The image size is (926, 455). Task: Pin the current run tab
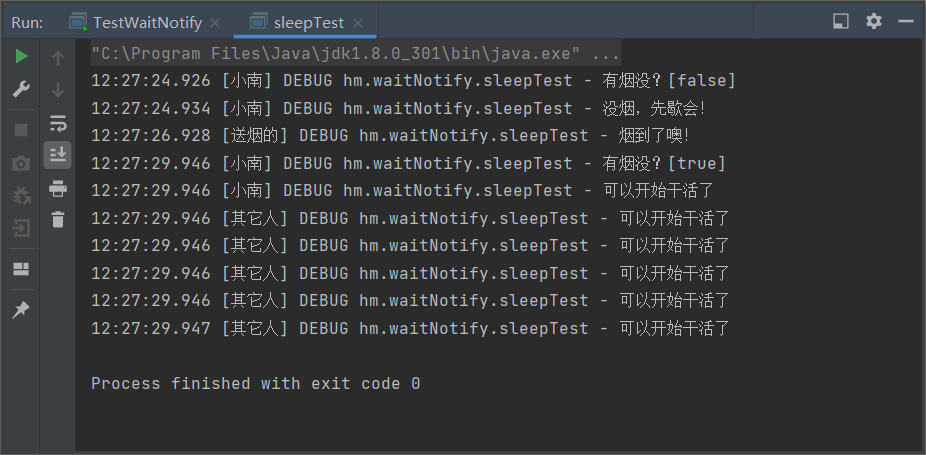click(21, 310)
